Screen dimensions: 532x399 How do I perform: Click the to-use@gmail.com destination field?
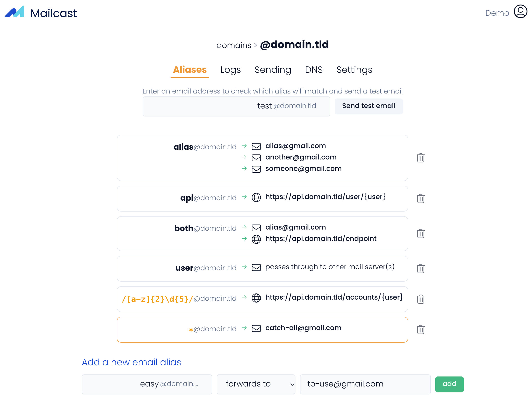(x=365, y=384)
